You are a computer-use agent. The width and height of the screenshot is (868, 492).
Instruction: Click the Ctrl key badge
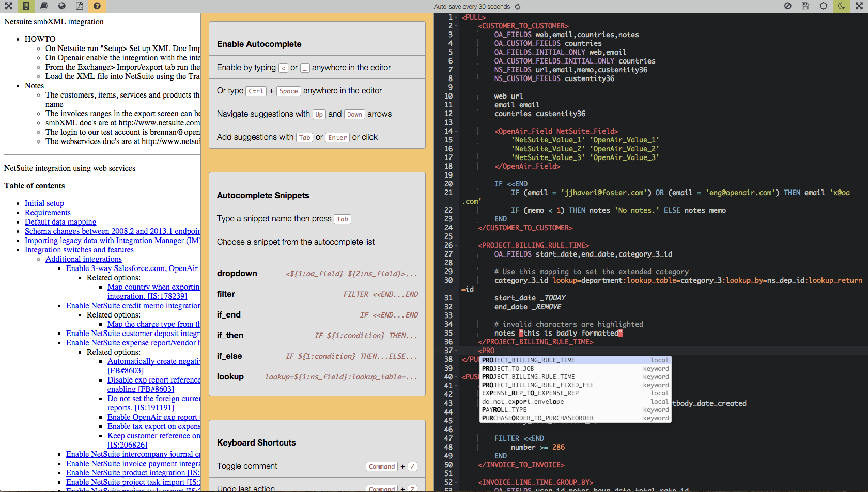[x=256, y=91]
